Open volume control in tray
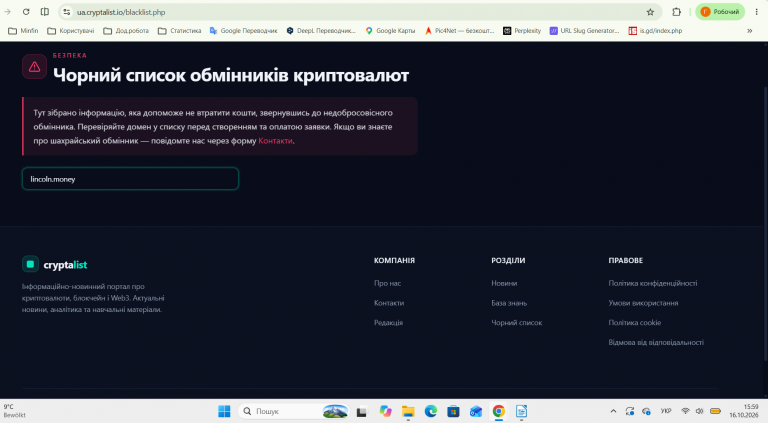 [699, 411]
